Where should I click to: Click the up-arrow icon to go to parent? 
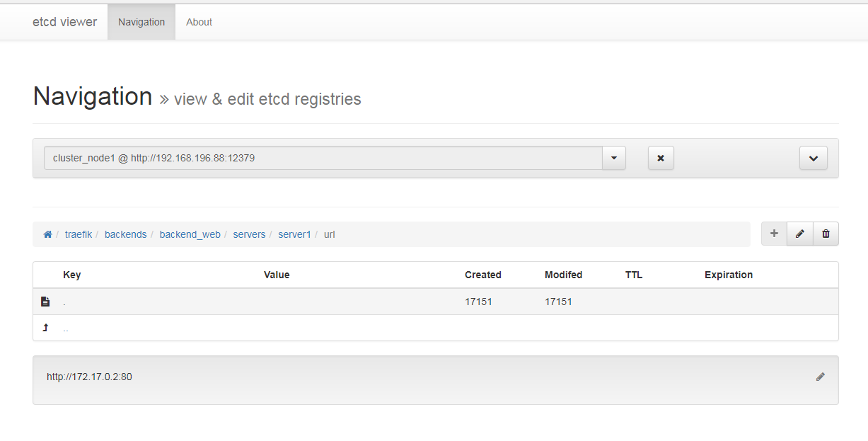point(45,327)
